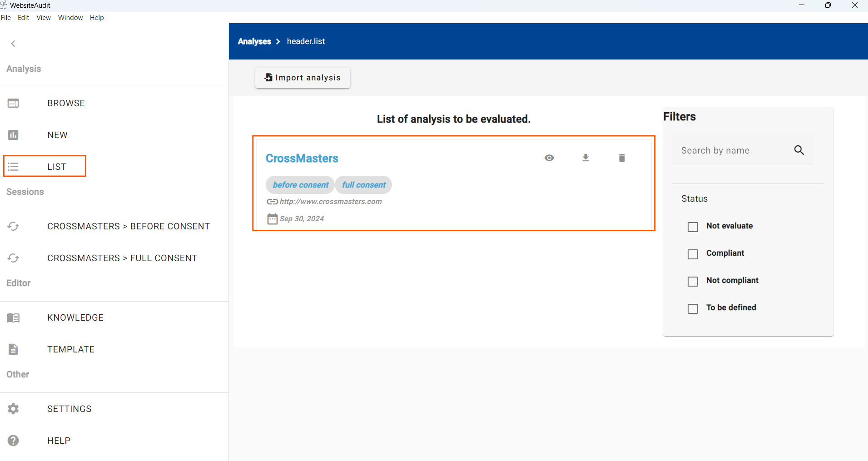
Task: Open HELP from the sidebar
Action: 59,441
